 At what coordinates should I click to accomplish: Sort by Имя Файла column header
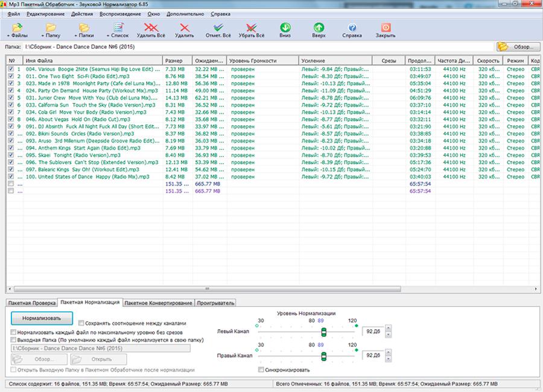[x=92, y=60]
